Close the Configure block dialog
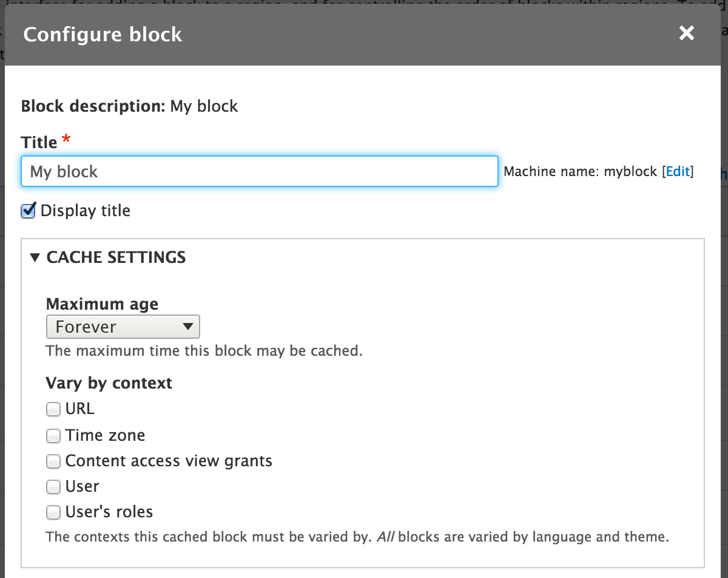 tap(686, 33)
